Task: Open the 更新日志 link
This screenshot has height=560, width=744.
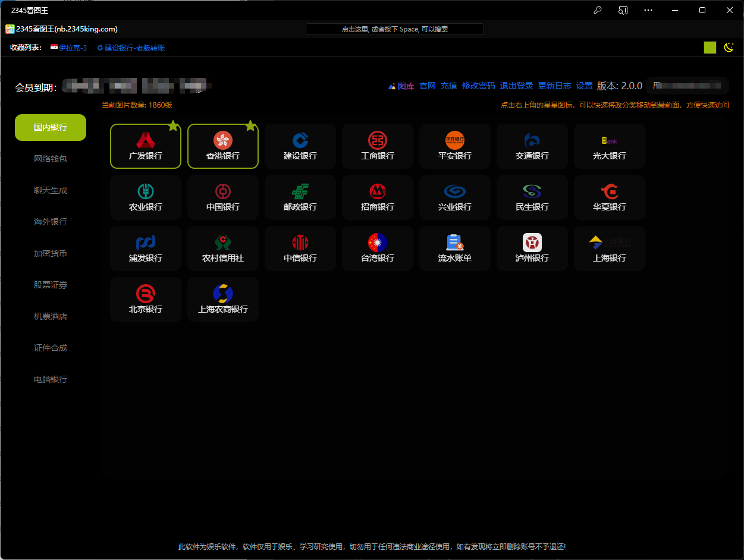Action: pyautogui.click(x=554, y=86)
